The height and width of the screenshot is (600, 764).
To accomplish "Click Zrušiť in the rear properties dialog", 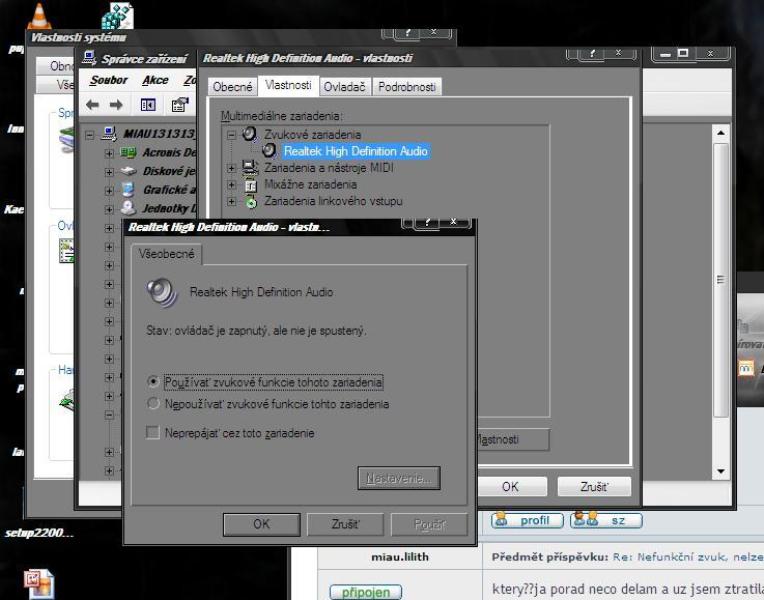I will [x=594, y=486].
